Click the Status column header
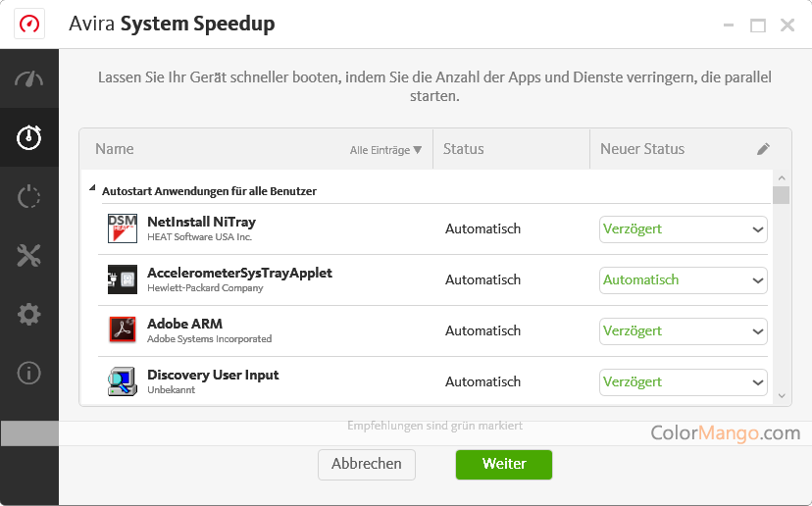 464,149
